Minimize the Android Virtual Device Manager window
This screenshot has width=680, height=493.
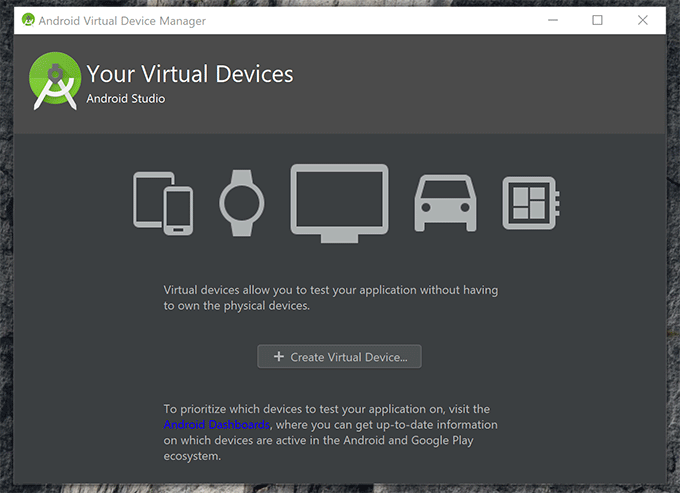[553, 20]
